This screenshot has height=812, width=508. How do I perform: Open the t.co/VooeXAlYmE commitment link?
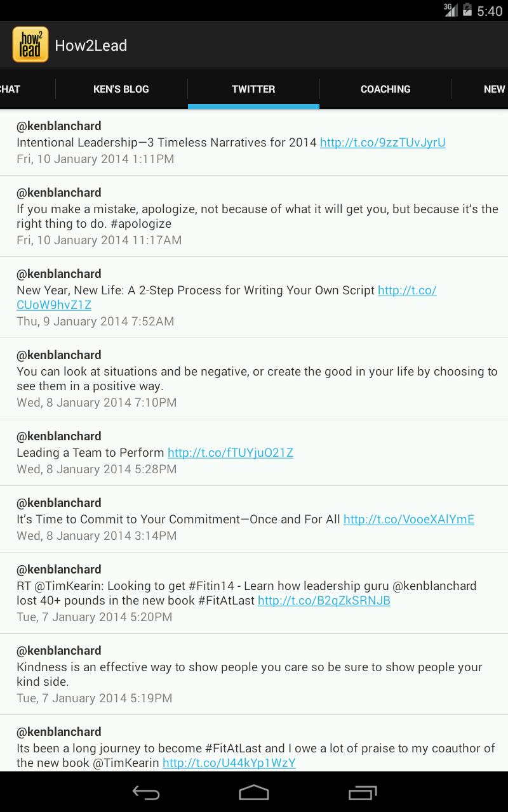tap(409, 520)
